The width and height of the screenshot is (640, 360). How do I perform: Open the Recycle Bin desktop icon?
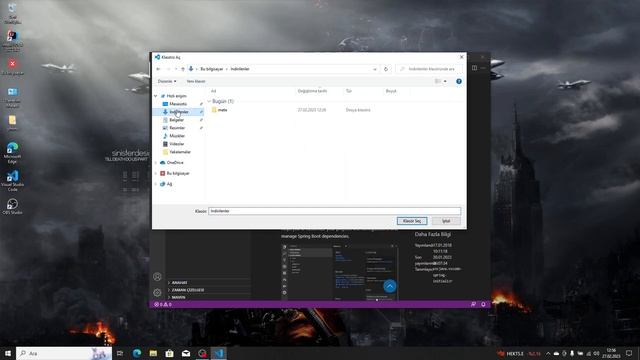12,13
